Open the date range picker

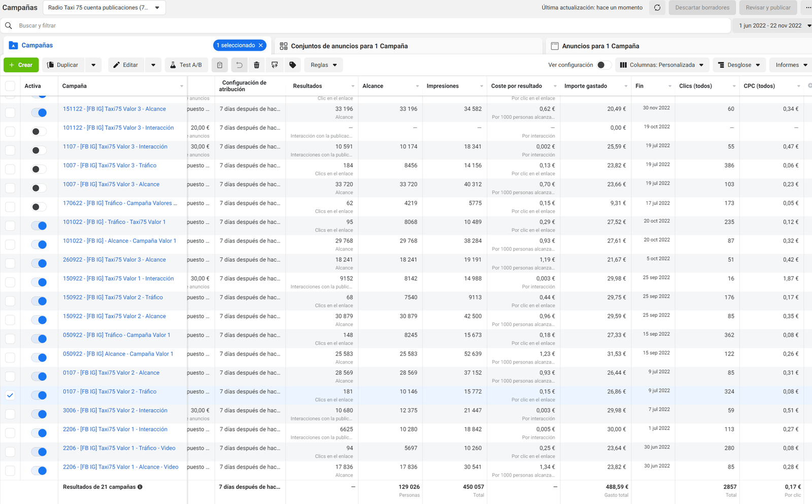pyautogui.click(x=772, y=25)
